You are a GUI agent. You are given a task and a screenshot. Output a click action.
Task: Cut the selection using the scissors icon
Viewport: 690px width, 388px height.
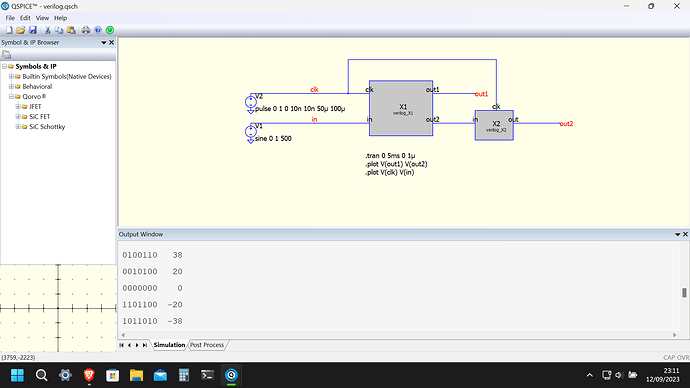[48, 30]
